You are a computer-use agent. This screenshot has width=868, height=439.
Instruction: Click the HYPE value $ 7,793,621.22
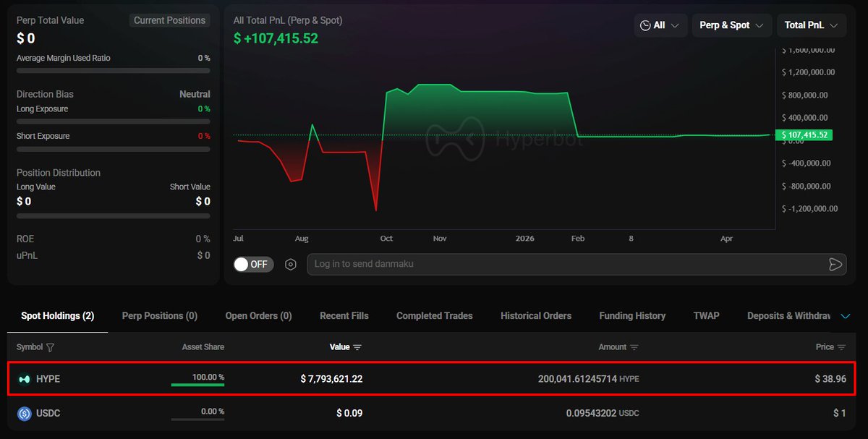331,379
